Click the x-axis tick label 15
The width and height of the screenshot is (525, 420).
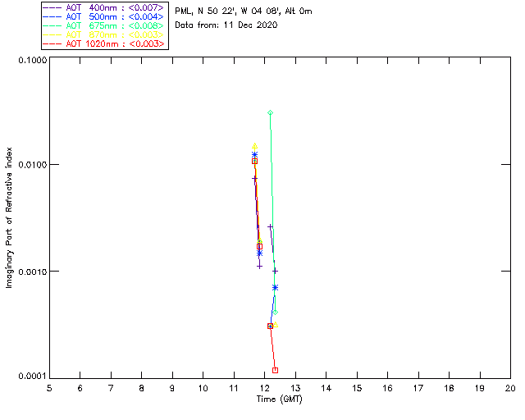tap(357, 388)
